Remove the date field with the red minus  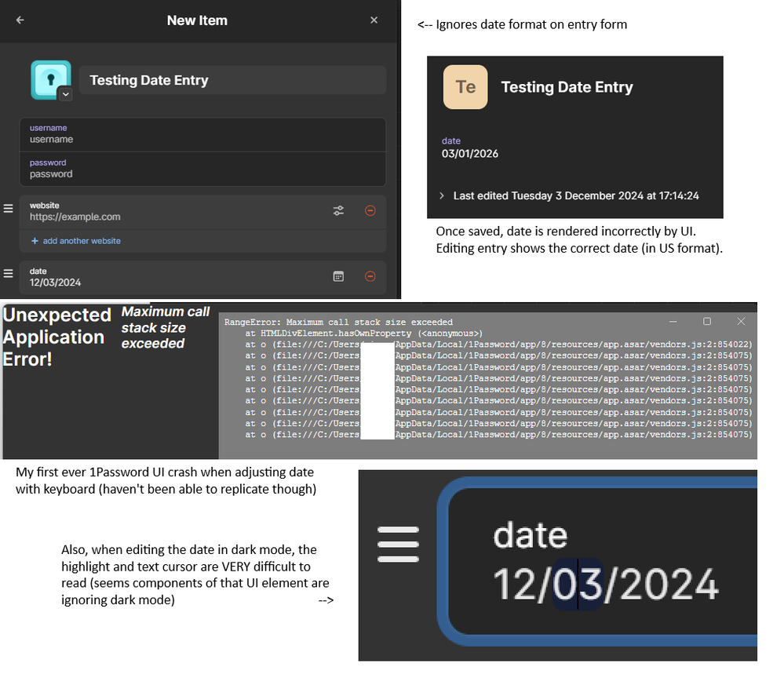[x=370, y=276]
